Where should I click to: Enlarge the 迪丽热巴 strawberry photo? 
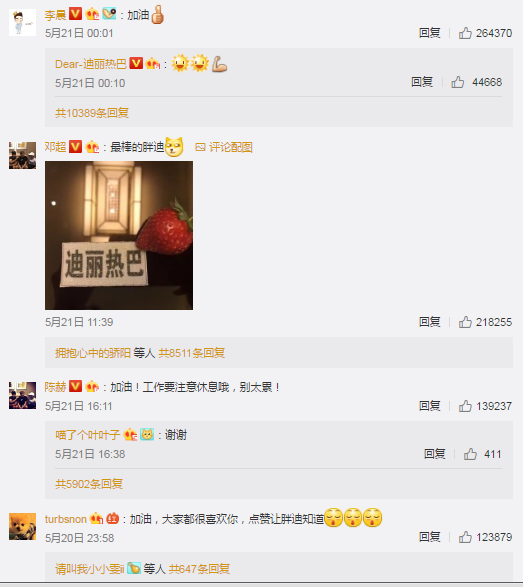click(119, 235)
